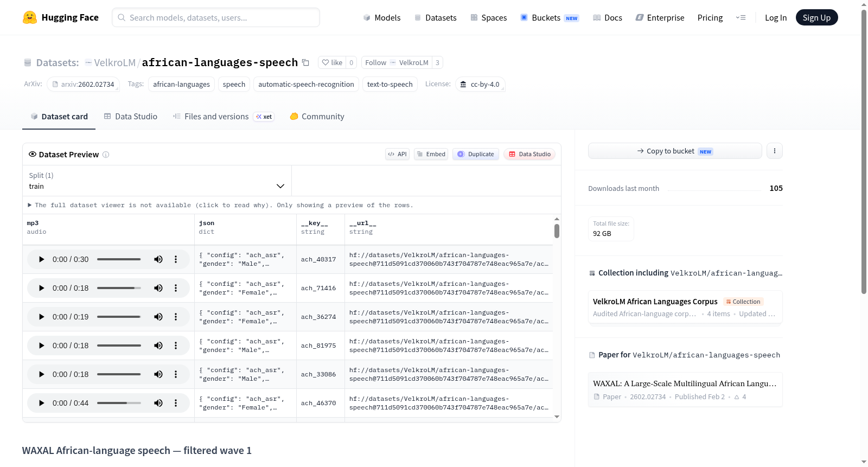
Task: Mute the ach_36274 audio player
Action: coord(158,317)
